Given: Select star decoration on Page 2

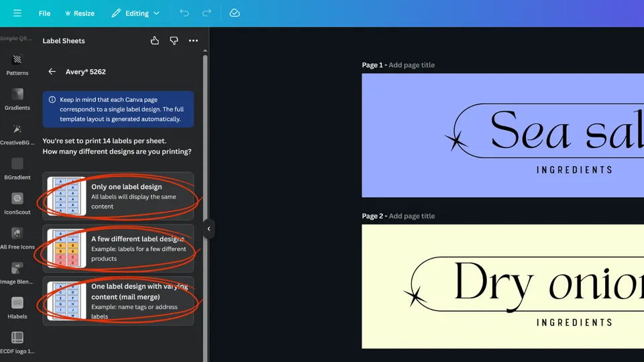Looking at the screenshot, I should click(x=415, y=296).
